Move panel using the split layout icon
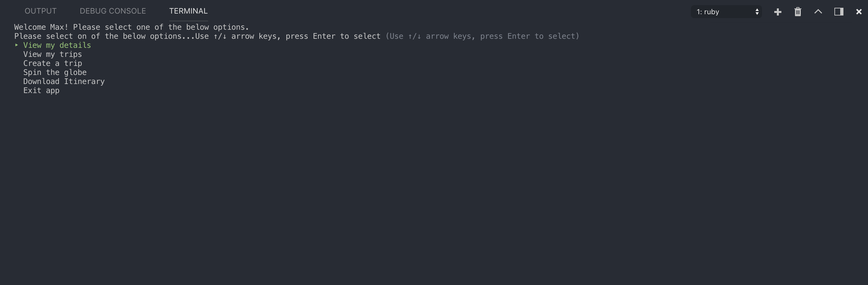 (839, 12)
